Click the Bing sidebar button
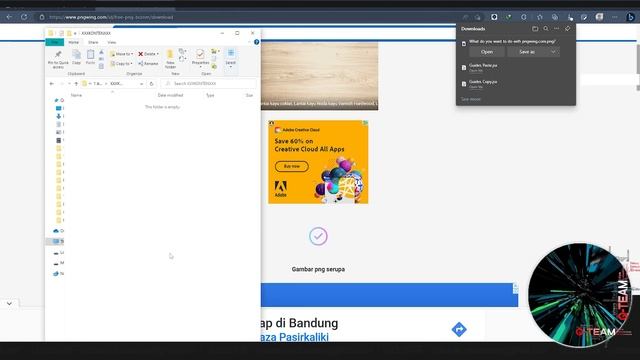This screenshot has height=360, width=640. pos(630,17)
